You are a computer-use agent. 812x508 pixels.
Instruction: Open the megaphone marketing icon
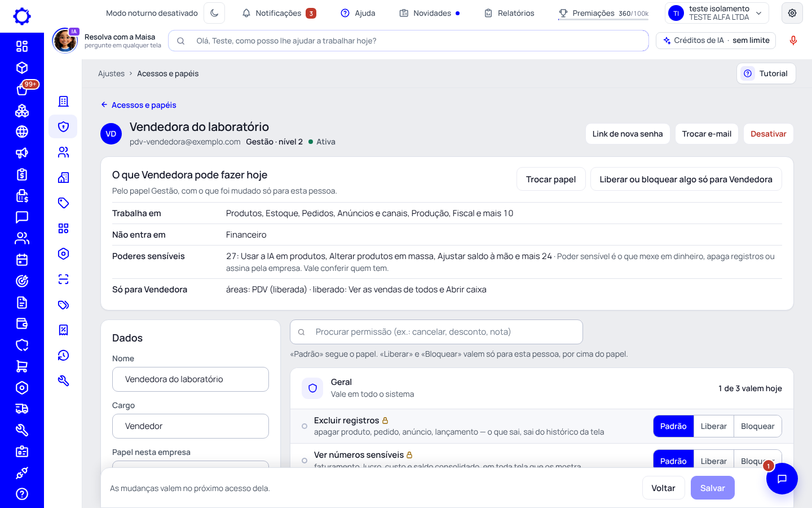click(22, 153)
